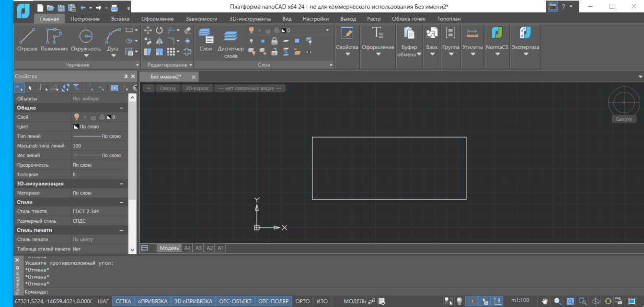Open the Свойства ribbon button
This screenshot has height=307, width=644.
pos(347,41)
